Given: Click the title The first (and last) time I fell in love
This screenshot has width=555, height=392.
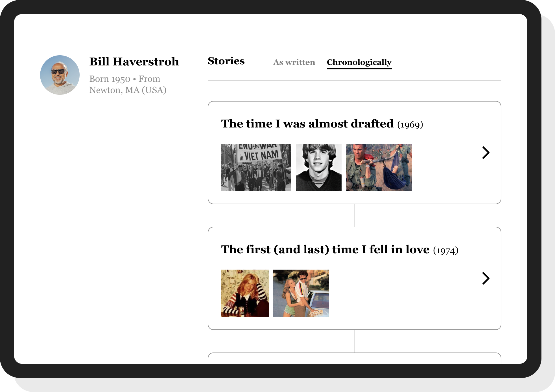Looking at the screenshot, I should point(325,250).
